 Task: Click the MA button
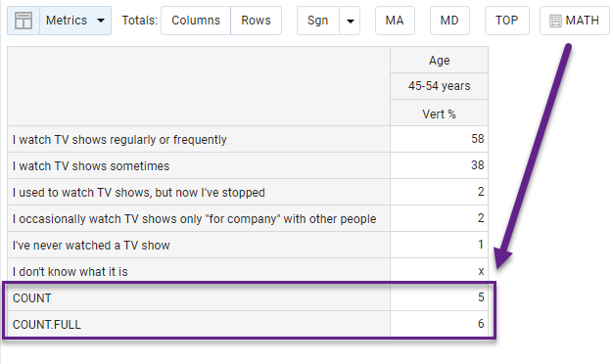(x=395, y=21)
